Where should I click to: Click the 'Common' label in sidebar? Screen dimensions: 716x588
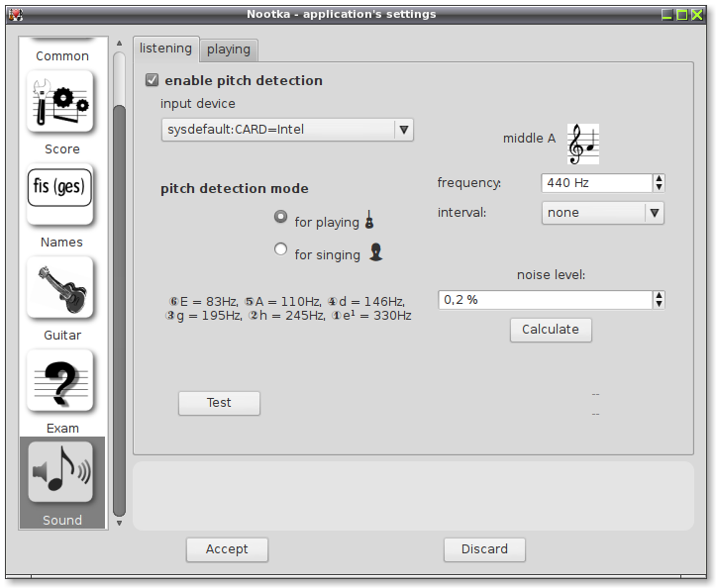tap(62, 56)
